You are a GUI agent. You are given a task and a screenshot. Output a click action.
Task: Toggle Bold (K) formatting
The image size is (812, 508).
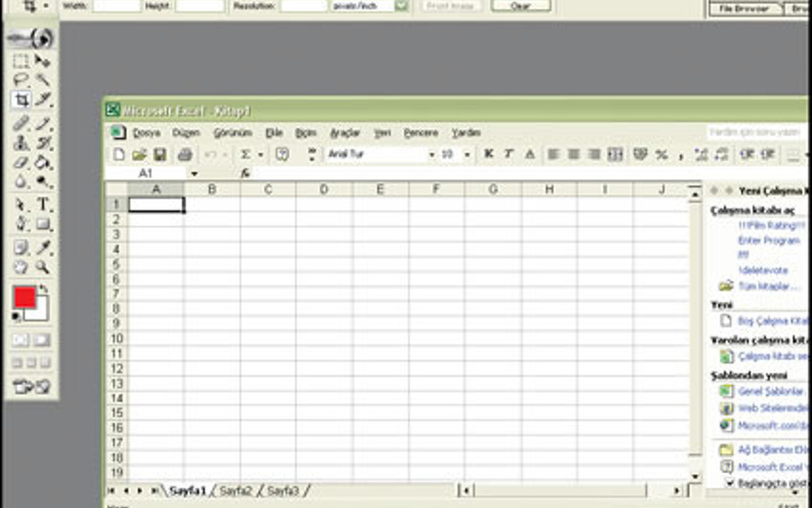point(488,154)
